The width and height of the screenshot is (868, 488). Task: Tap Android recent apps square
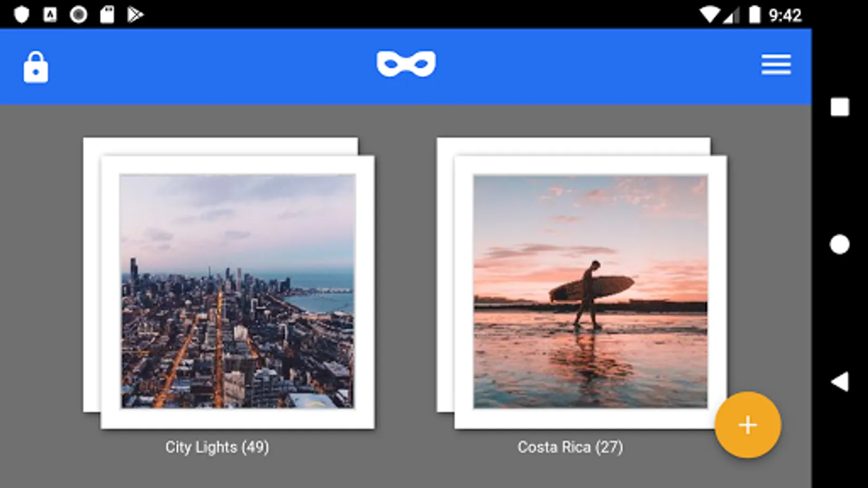coord(840,107)
